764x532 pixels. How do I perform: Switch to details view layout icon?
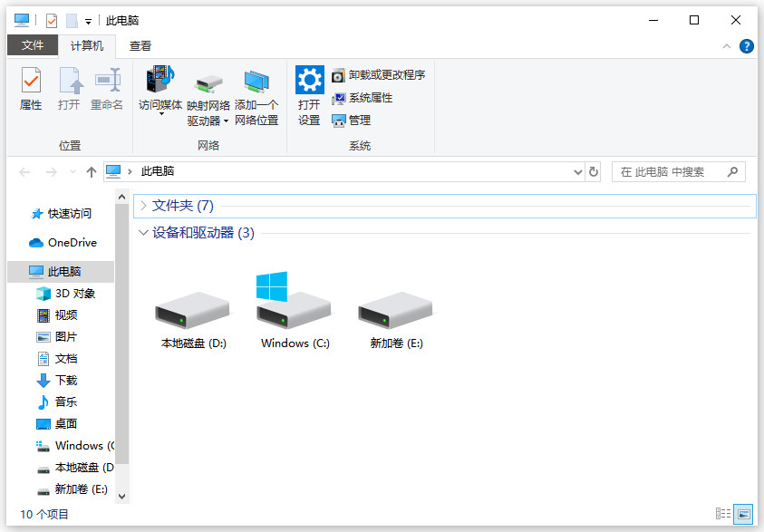(723, 514)
